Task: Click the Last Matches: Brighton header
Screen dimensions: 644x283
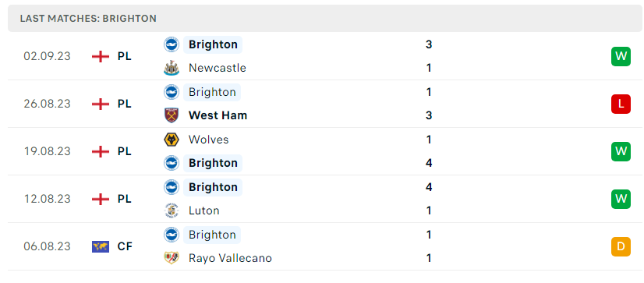Action: (x=88, y=19)
